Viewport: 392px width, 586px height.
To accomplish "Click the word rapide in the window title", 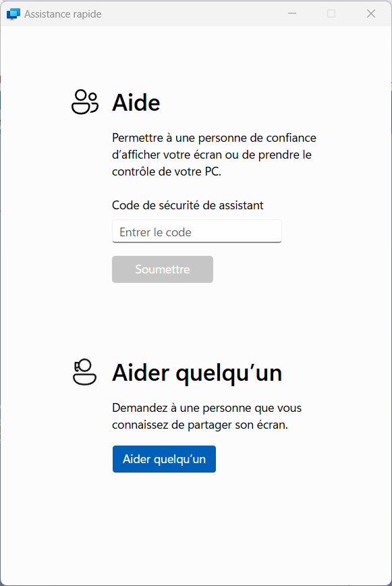I will coord(87,14).
